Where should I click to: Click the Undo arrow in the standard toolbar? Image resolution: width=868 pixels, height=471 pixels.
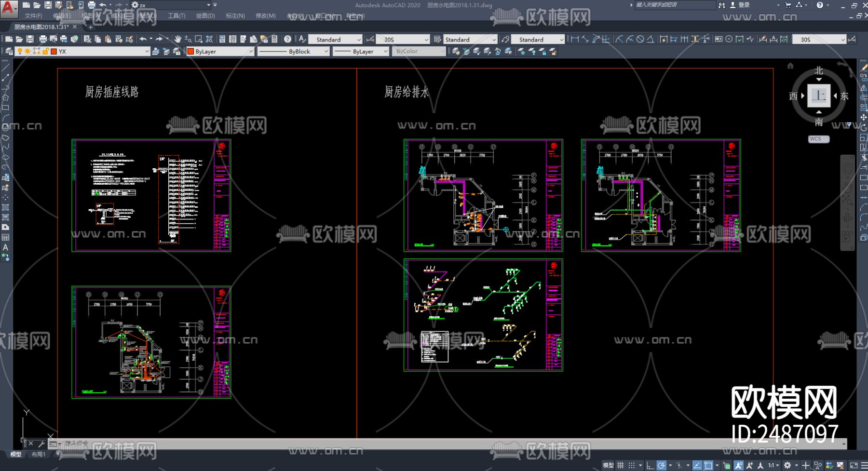click(143, 39)
